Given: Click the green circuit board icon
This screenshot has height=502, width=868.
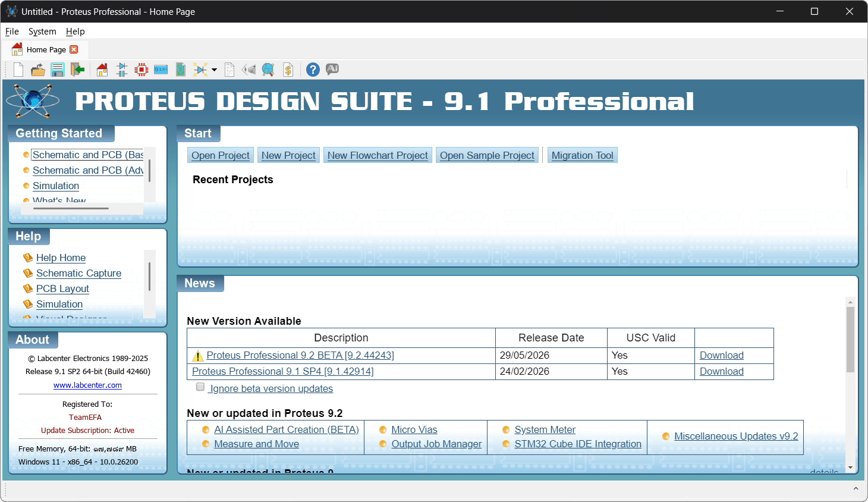Looking at the screenshot, I should pos(181,70).
